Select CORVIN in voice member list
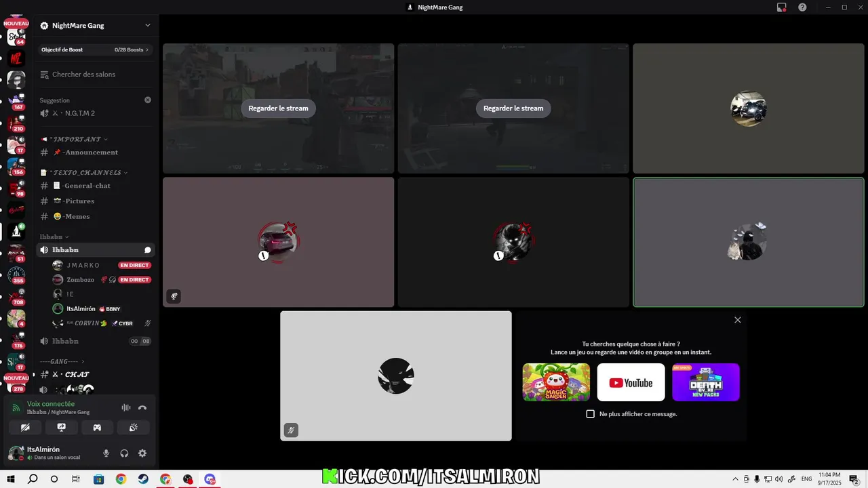This screenshot has width=868, height=488. point(102,323)
